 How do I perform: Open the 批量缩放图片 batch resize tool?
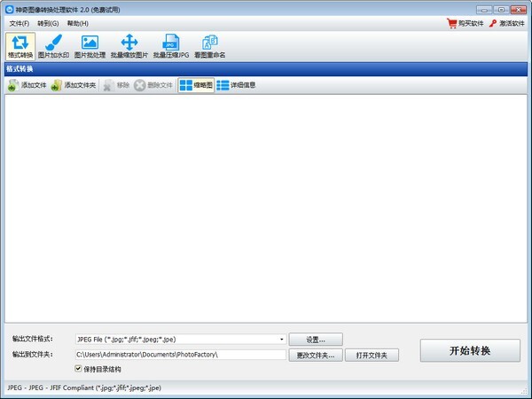(x=129, y=46)
